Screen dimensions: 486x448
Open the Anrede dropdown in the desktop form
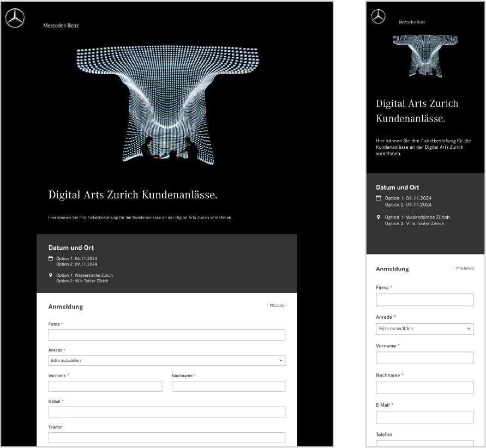(166, 360)
